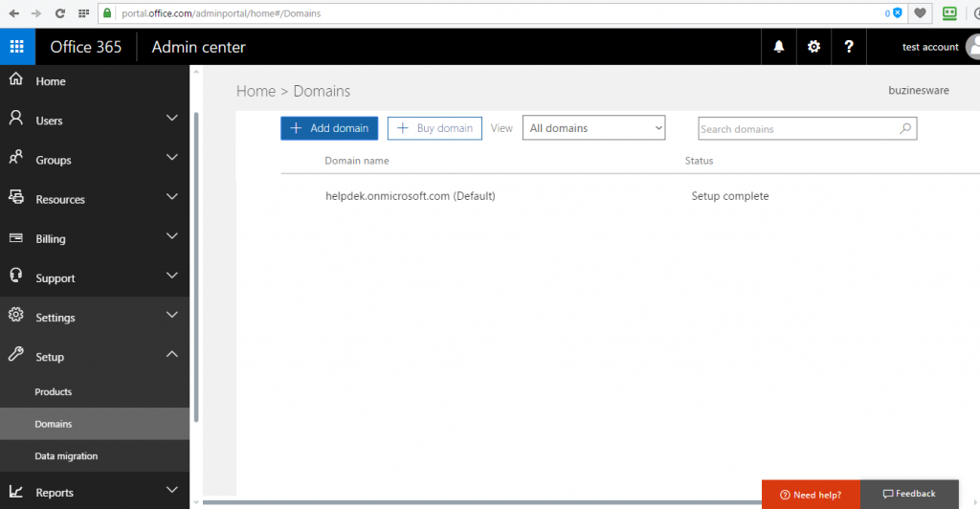Image resolution: width=980 pixels, height=509 pixels.
Task: Click the Home house icon in sidebar
Action: (15, 78)
